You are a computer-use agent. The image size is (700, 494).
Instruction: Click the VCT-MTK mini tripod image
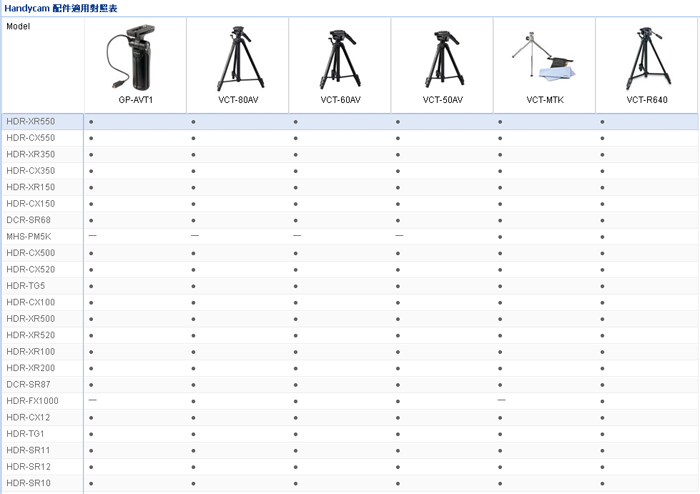544,56
